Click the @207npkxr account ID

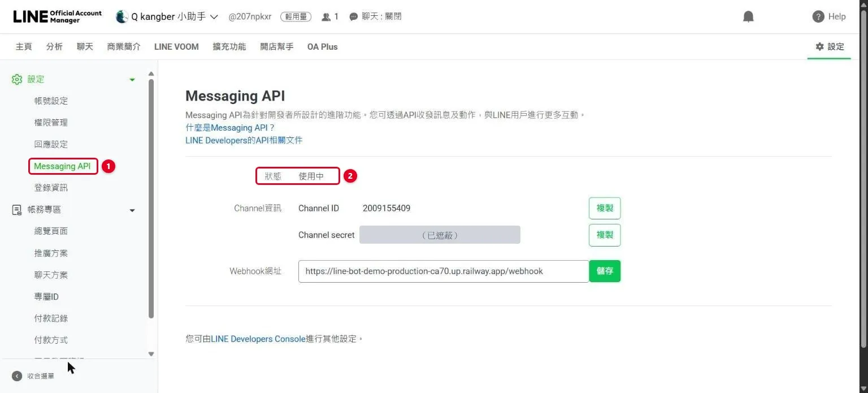(x=251, y=17)
